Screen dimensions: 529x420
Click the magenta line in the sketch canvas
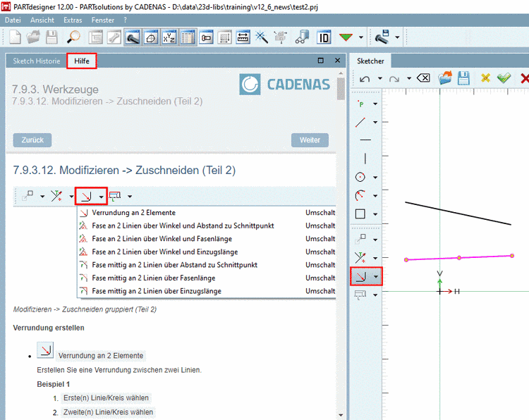pyautogui.click(x=459, y=258)
